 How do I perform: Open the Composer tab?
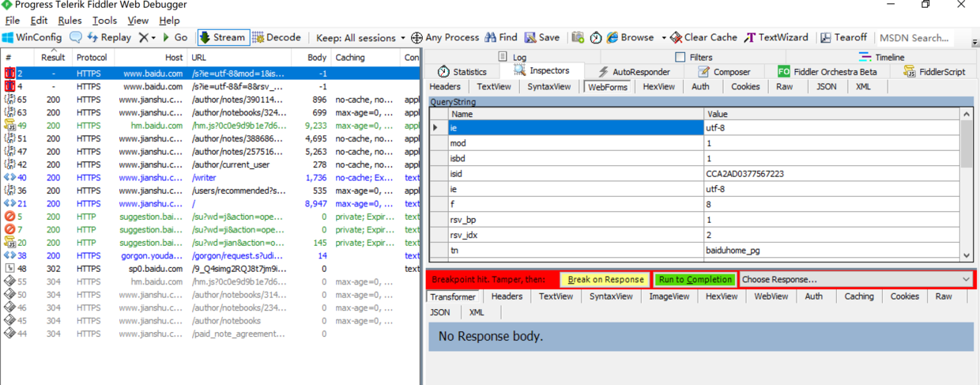pyautogui.click(x=724, y=71)
